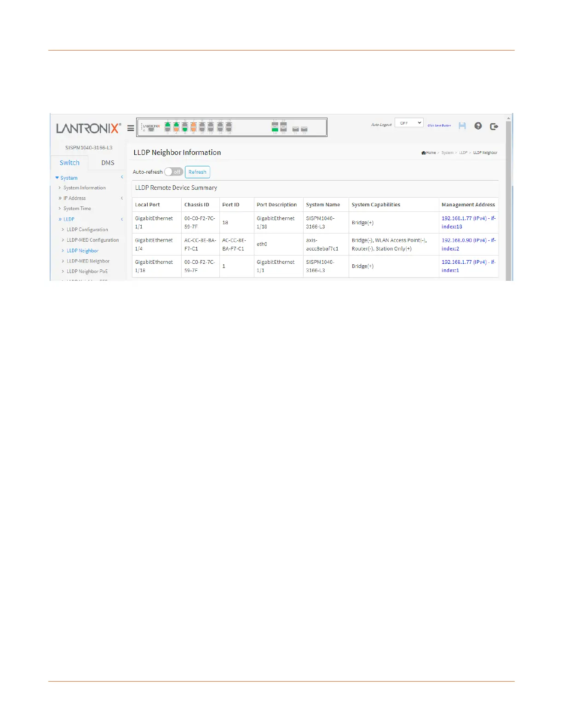Open management address 192.168.1.77 if-index:1
The width and height of the screenshot is (563, 728).
coord(468,266)
